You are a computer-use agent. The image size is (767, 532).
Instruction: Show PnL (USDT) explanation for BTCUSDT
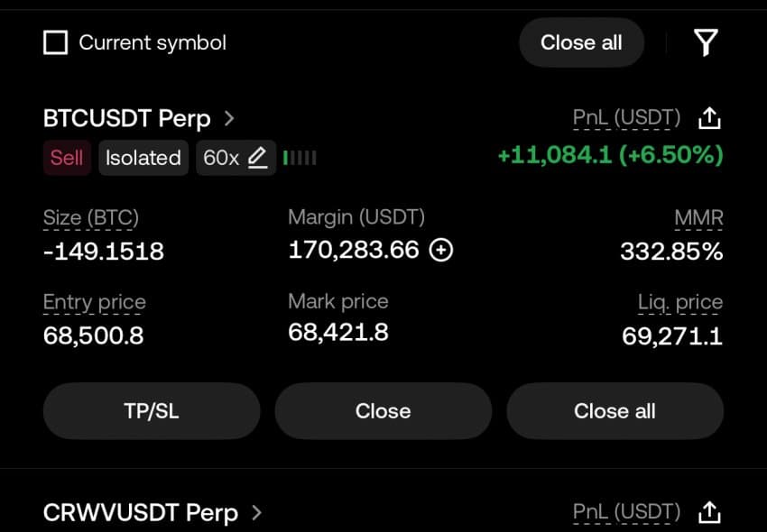[x=626, y=118]
